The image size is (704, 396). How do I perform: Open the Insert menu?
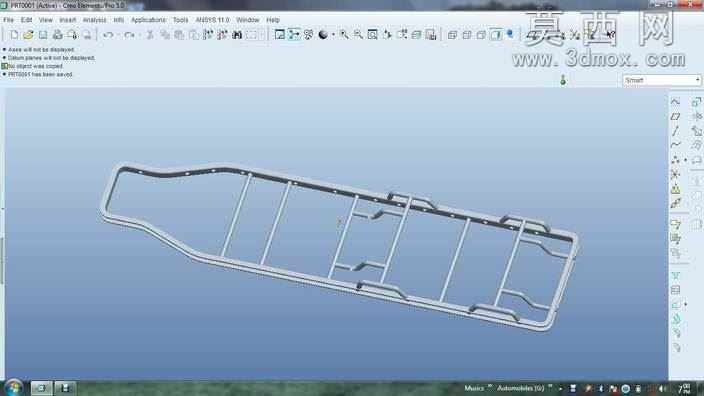point(67,20)
